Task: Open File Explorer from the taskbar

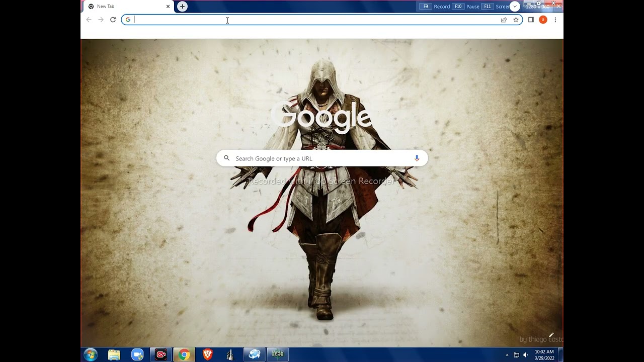Action: tap(114, 355)
